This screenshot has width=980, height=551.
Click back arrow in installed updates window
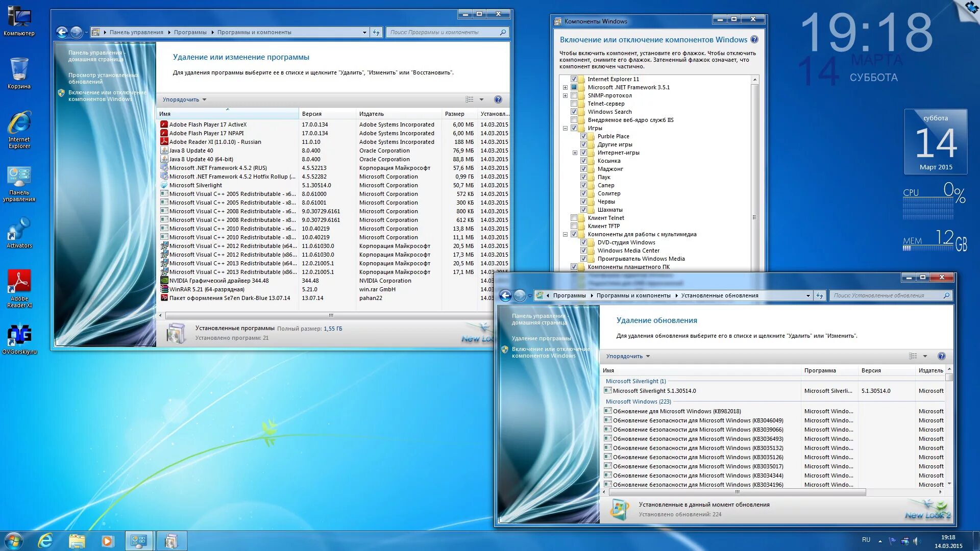505,295
